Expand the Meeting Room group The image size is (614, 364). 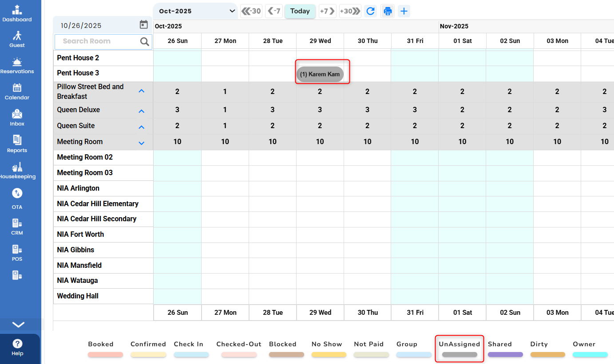141,143
